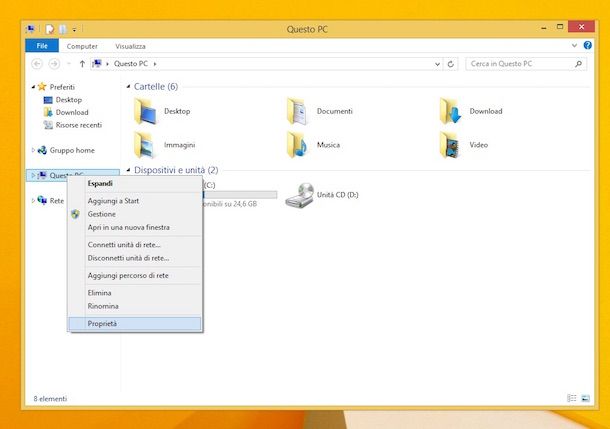The width and height of the screenshot is (610, 429).
Task: Select Gestione in the context menu
Action: 101,214
